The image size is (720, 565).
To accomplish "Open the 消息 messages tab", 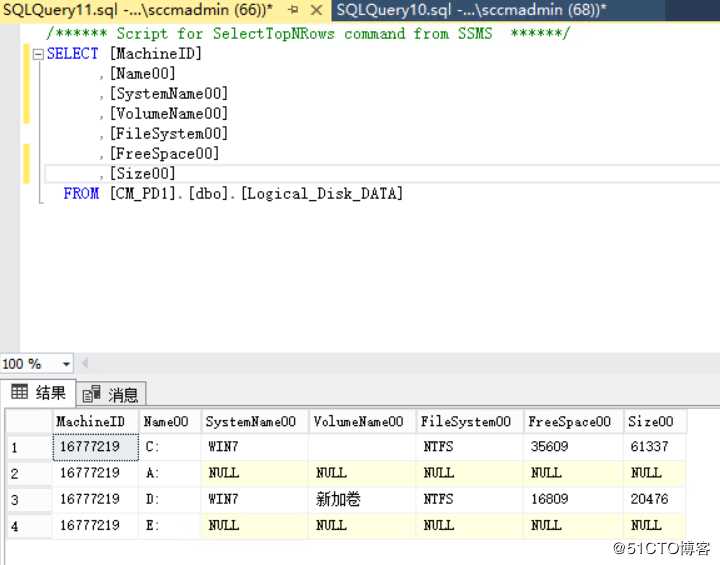I will [x=111, y=395].
